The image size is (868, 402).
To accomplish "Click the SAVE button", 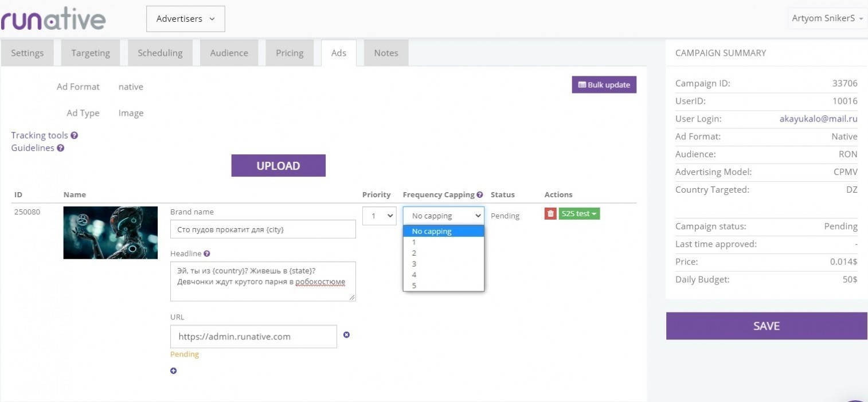I will tap(767, 326).
